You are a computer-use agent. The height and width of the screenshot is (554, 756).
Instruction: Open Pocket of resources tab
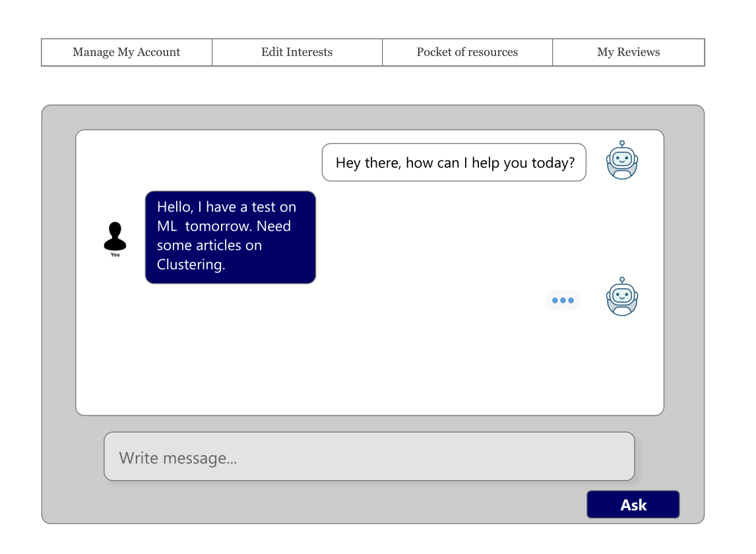click(x=467, y=52)
